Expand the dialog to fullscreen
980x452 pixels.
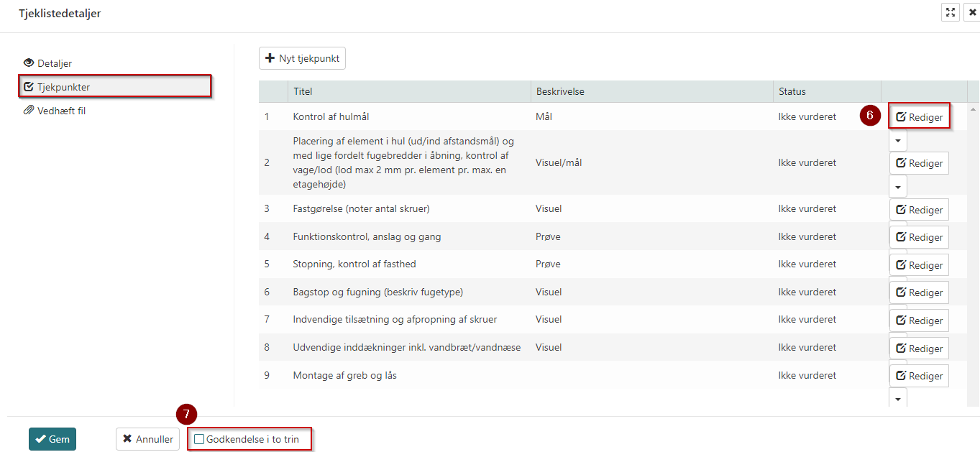[x=951, y=12]
